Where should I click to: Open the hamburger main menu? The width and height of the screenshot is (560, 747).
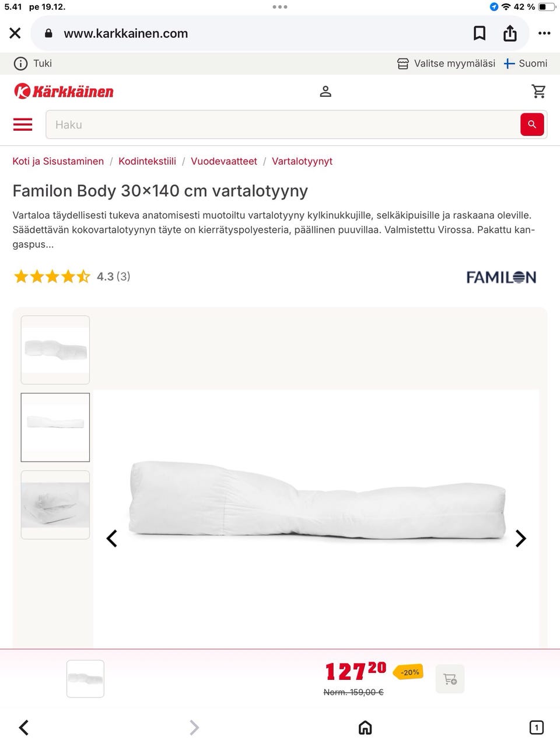[x=23, y=124]
